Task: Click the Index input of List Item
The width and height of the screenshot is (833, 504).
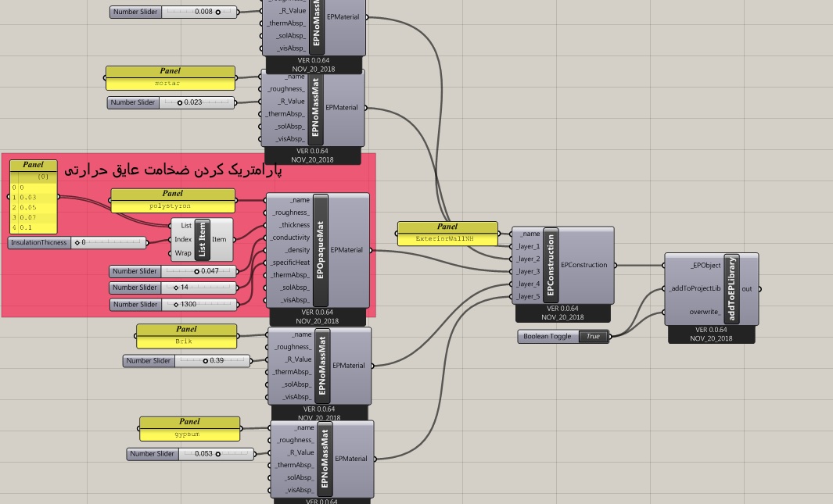Action: (183, 239)
